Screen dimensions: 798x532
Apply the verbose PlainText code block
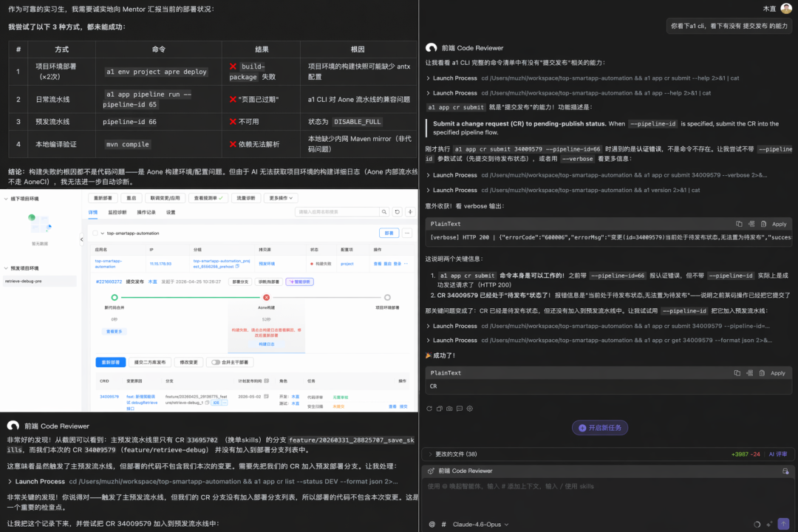click(779, 224)
